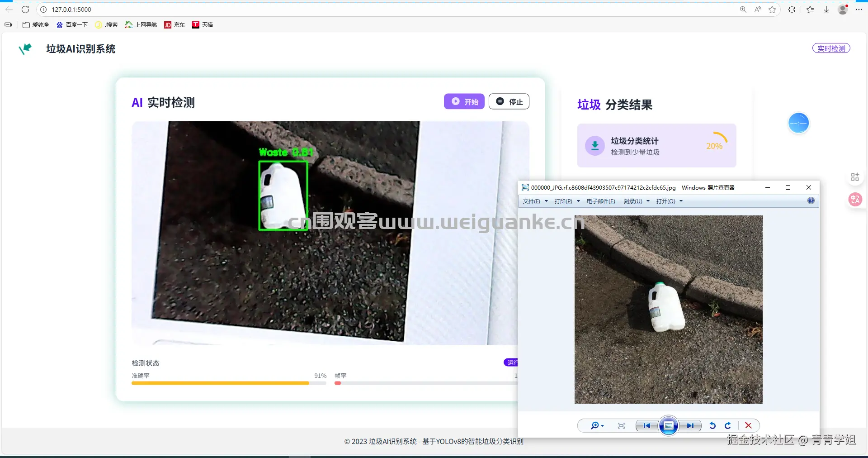Open help icon in Windows Photo Viewer
The height and width of the screenshot is (458, 868).
point(811,200)
